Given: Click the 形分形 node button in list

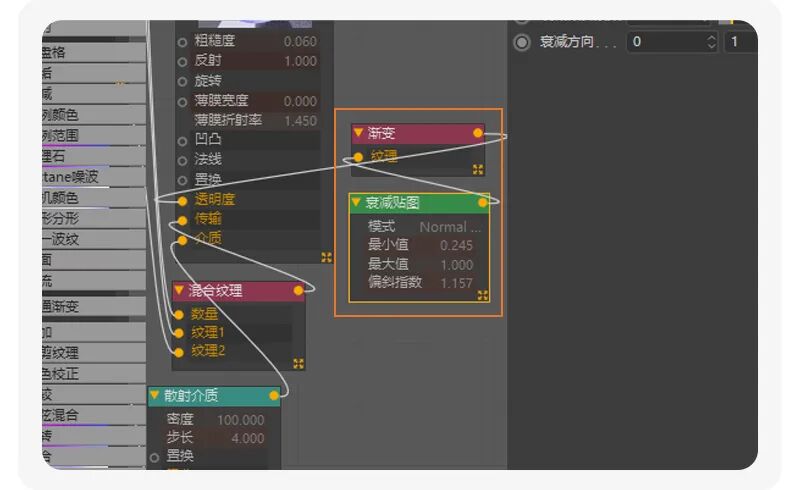Looking at the screenshot, I should 94,218.
